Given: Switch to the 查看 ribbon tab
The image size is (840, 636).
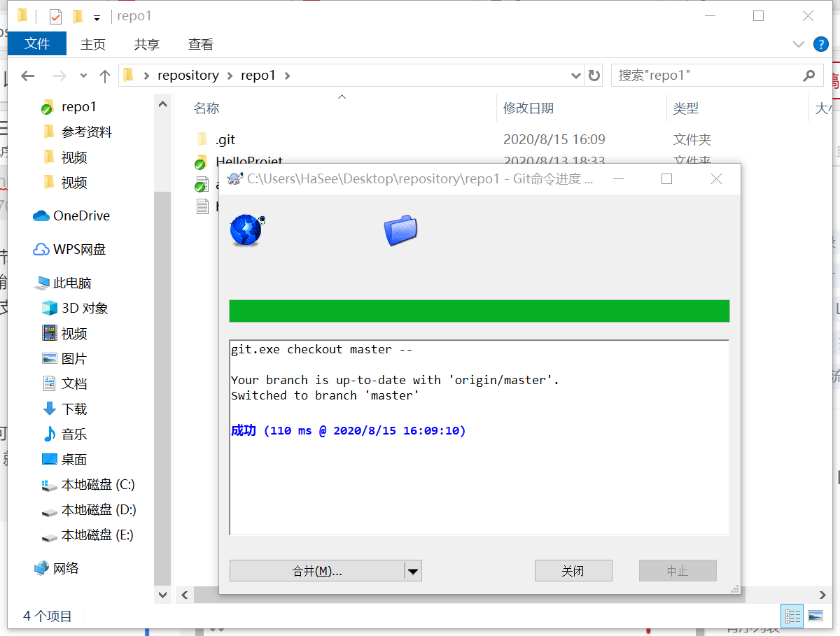Looking at the screenshot, I should pyautogui.click(x=201, y=44).
